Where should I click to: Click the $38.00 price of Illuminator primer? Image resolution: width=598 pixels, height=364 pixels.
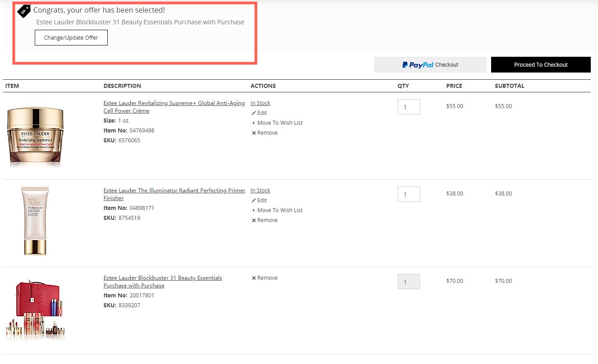(455, 194)
